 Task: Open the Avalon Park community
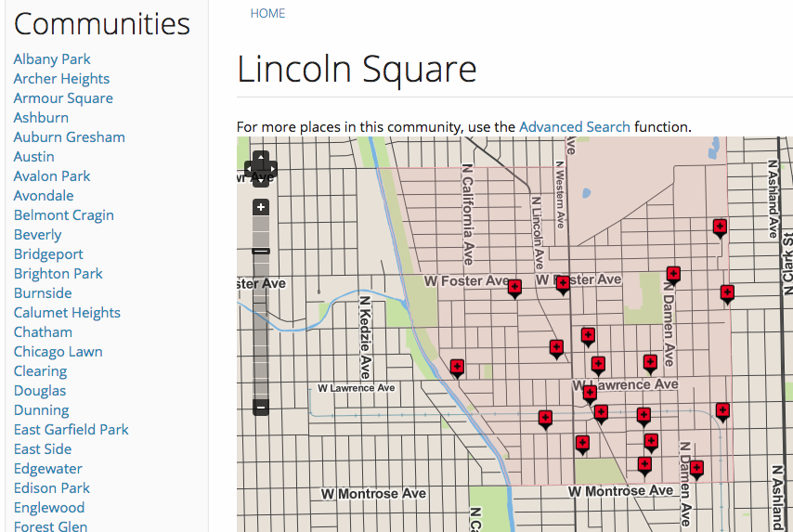coord(52,176)
